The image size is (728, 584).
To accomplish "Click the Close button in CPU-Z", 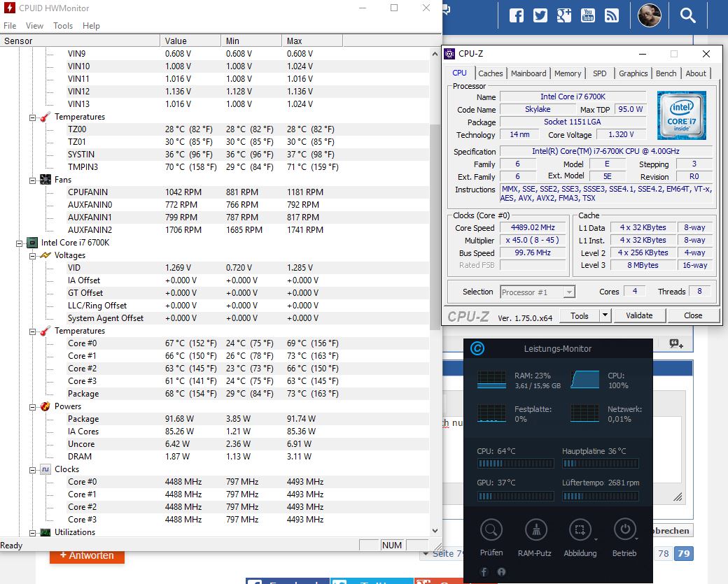I will (x=693, y=315).
